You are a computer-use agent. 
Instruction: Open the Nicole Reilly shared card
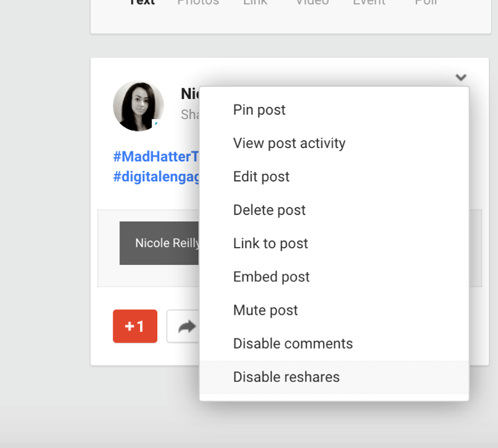(160, 243)
